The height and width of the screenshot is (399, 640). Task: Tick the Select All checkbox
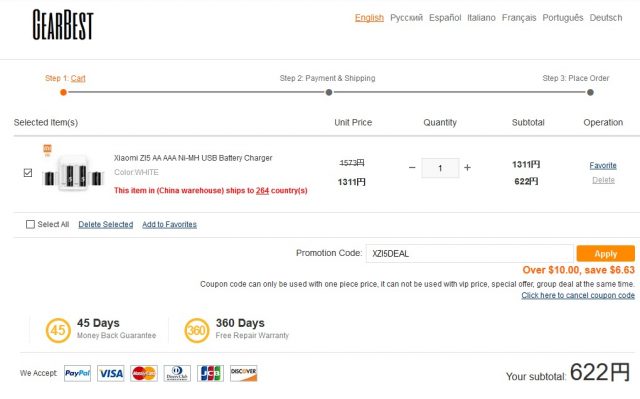pos(30,224)
